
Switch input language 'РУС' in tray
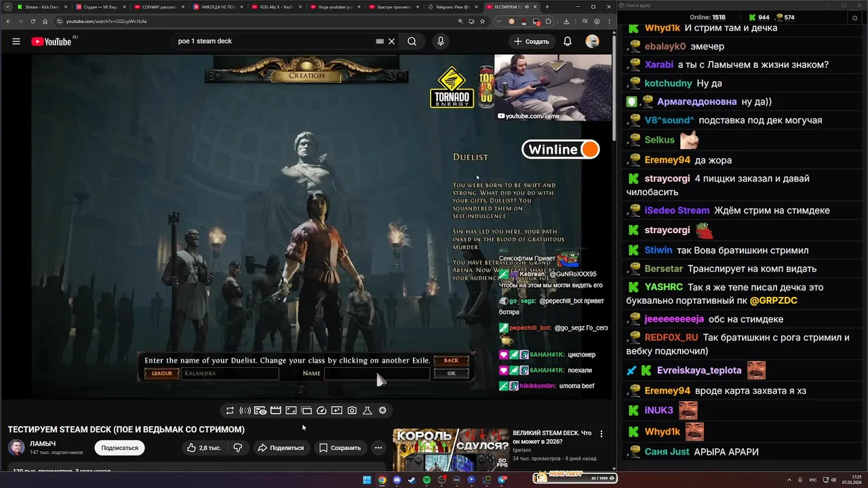[x=813, y=480]
